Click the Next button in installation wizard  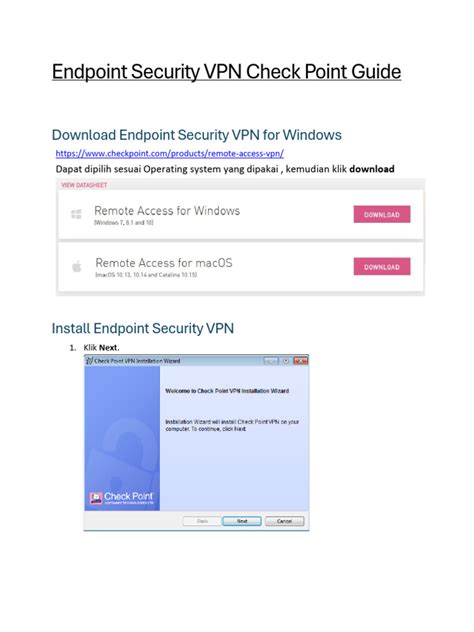point(242,521)
